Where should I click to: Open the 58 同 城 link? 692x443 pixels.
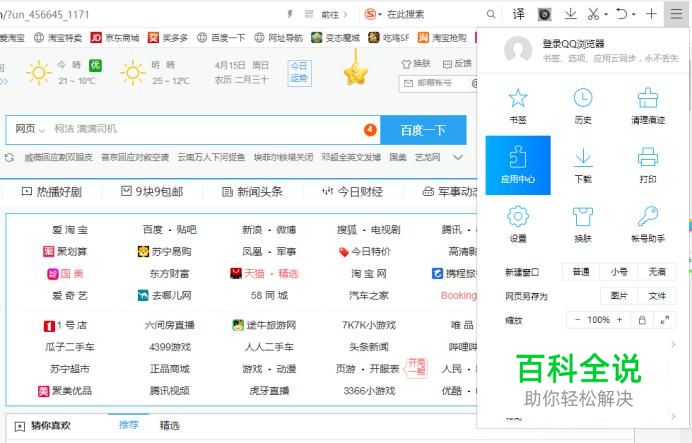[269, 295]
